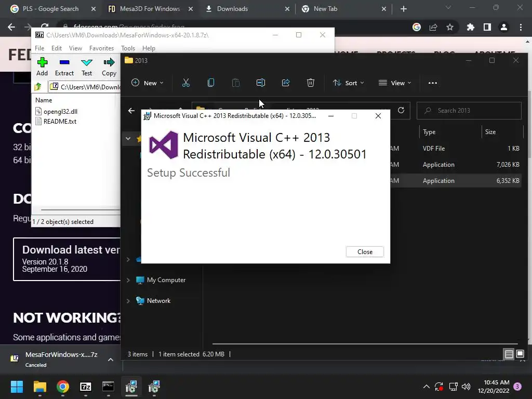Click Share this page icon in Chrome
Viewport: 532px width, 399px height.
click(433, 27)
